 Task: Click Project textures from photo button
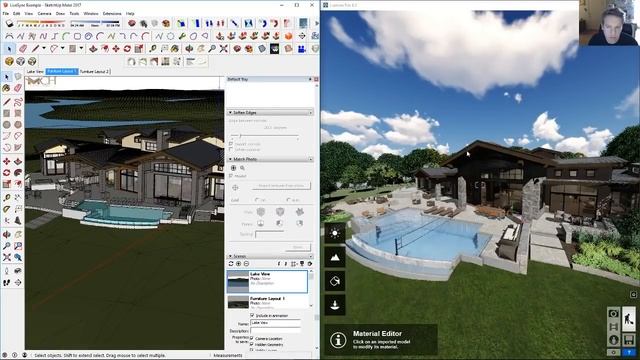coord(281,186)
